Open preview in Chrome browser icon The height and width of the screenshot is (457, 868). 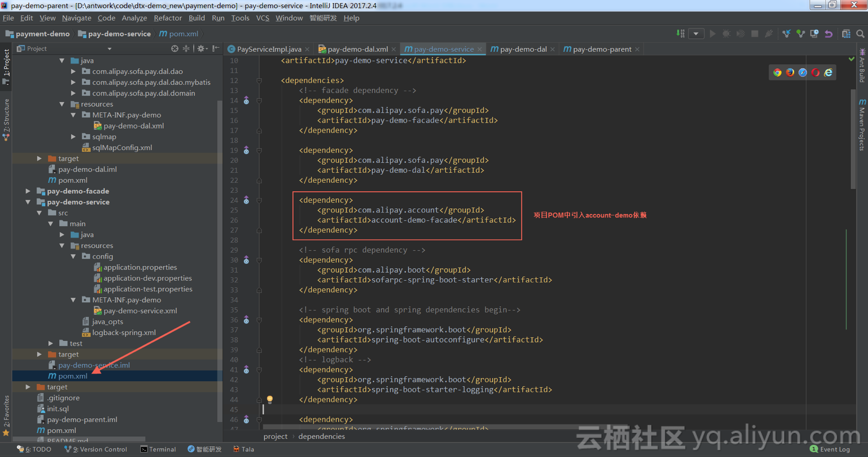coord(777,72)
